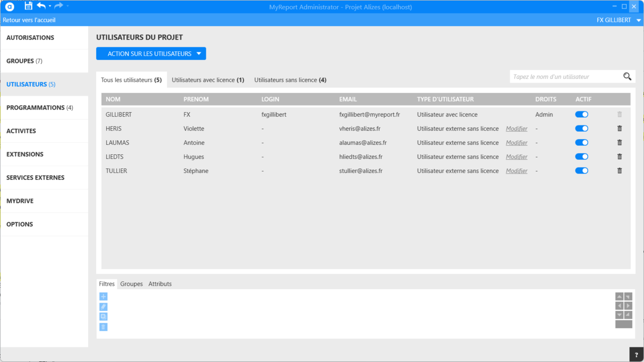
Task: Click the edit filter pencil icon
Action: tap(103, 307)
